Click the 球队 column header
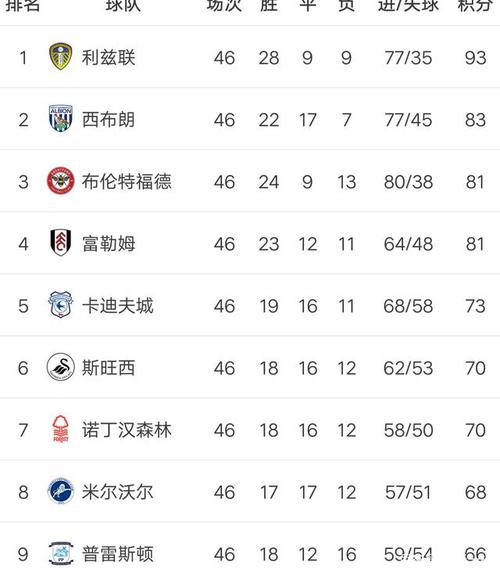This screenshot has height=573, width=500. click(123, 5)
